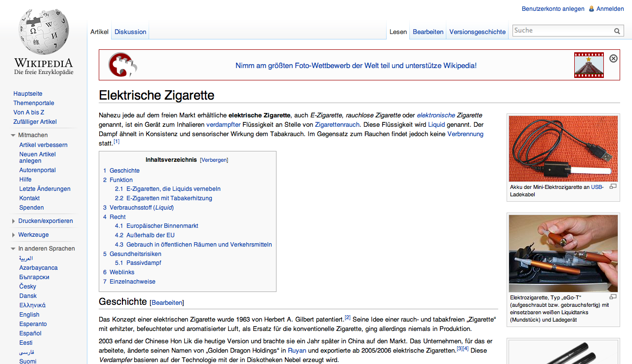Click the search magnifier icon
The height and width of the screenshot is (364, 632).
tap(617, 31)
